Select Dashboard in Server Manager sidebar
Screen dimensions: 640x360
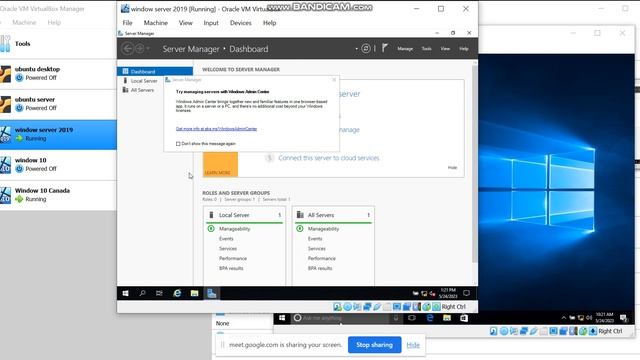(x=155, y=71)
